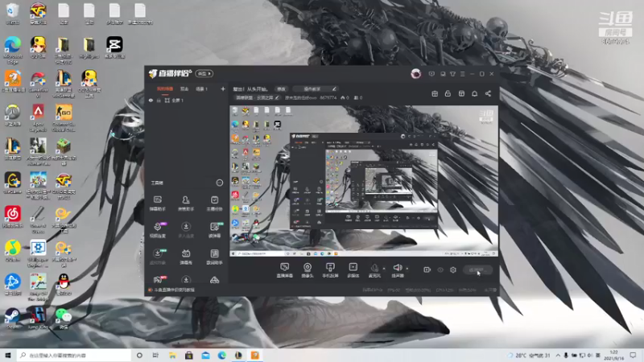Add a live screen capture source
This screenshot has height=362, width=644.
click(x=284, y=270)
